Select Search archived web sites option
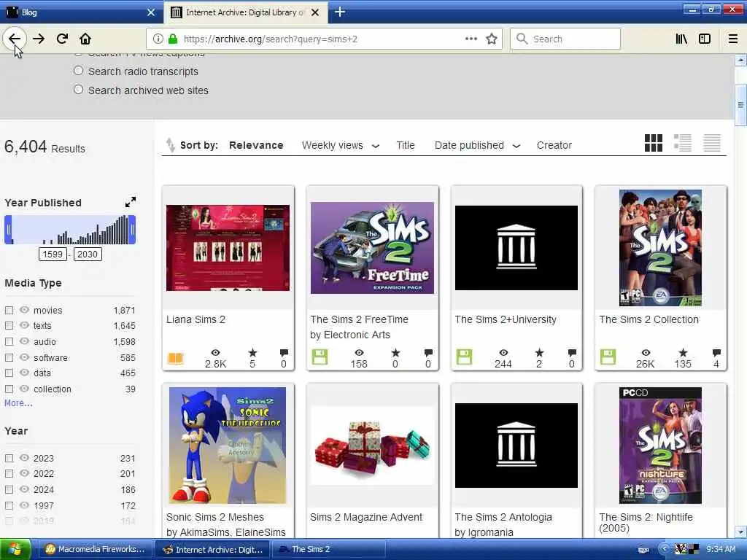The height and width of the screenshot is (560, 747). pyautogui.click(x=79, y=90)
